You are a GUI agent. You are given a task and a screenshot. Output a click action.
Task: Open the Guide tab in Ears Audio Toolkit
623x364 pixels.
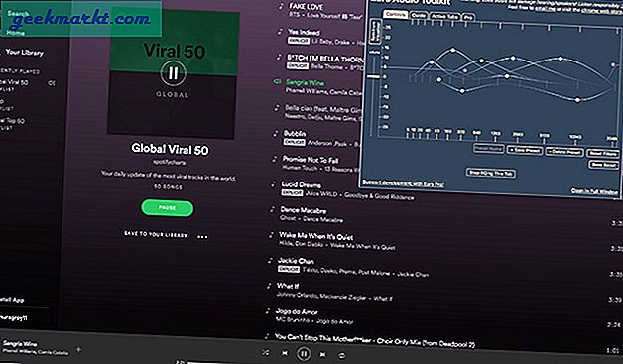tap(418, 15)
